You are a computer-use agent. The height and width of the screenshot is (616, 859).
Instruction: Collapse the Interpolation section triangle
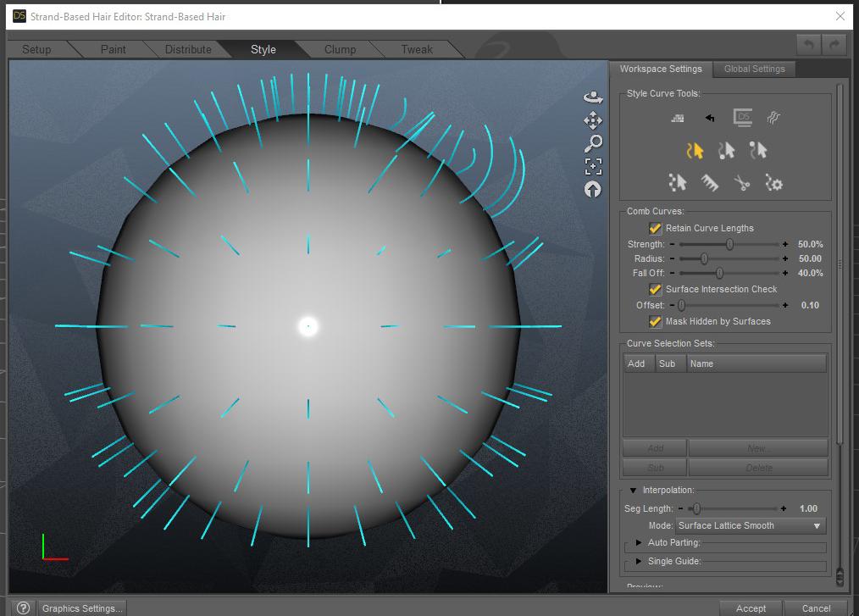634,490
